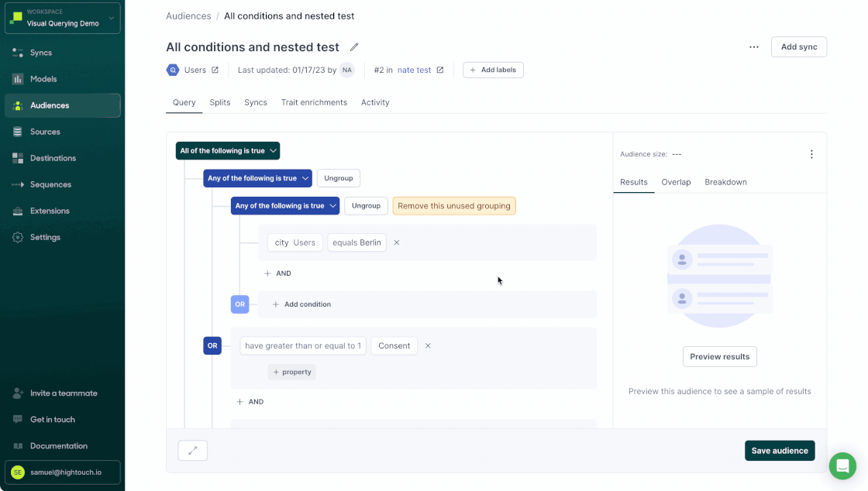The image size is (868, 491).
Task: Open the kebab menu beside Audience size
Action: coord(811,153)
